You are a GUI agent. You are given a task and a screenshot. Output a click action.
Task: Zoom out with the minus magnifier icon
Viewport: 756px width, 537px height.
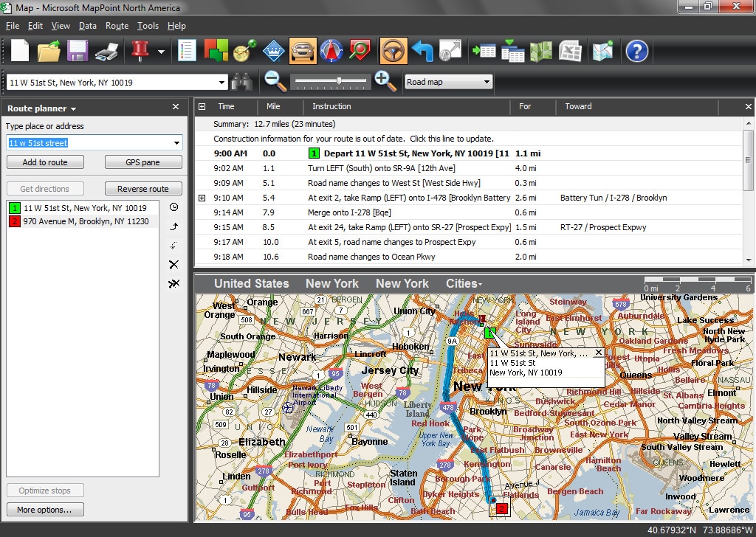tap(276, 81)
